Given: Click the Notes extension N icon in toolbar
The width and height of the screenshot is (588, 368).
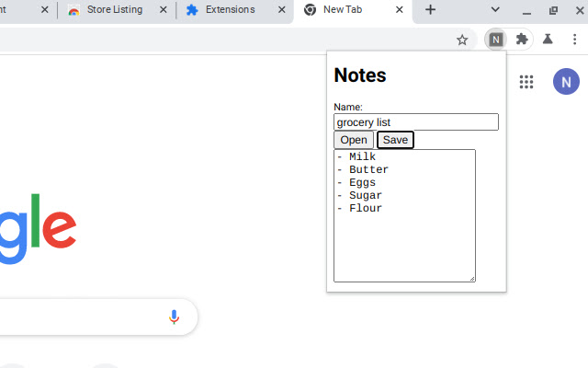Looking at the screenshot, I should coord(496,39).
